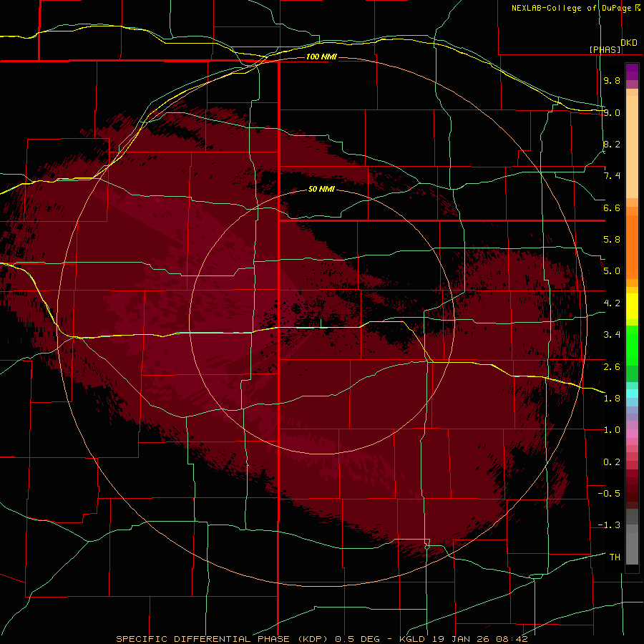Select the 3.4 legend value
The image size is (644, 644).
pos(612,335)
